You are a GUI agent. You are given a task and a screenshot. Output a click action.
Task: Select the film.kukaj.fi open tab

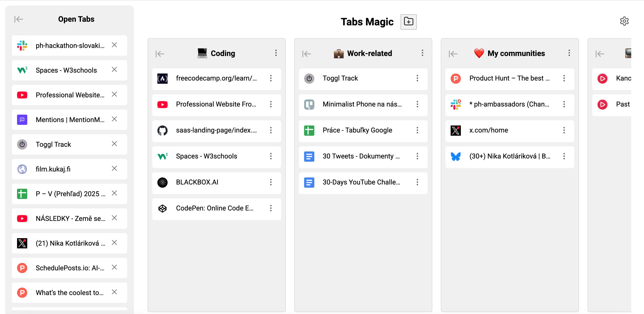69,169
